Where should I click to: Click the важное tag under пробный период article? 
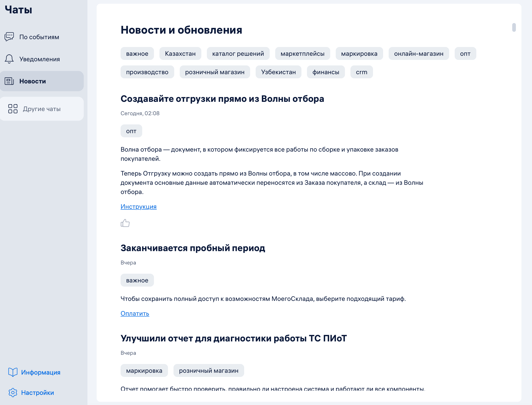[x=137, y=280]
